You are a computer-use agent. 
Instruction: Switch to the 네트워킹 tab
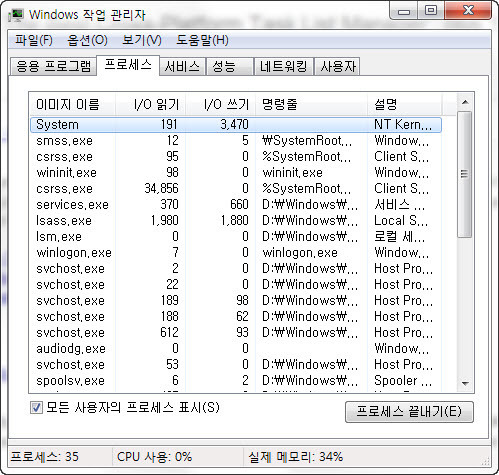284,66
